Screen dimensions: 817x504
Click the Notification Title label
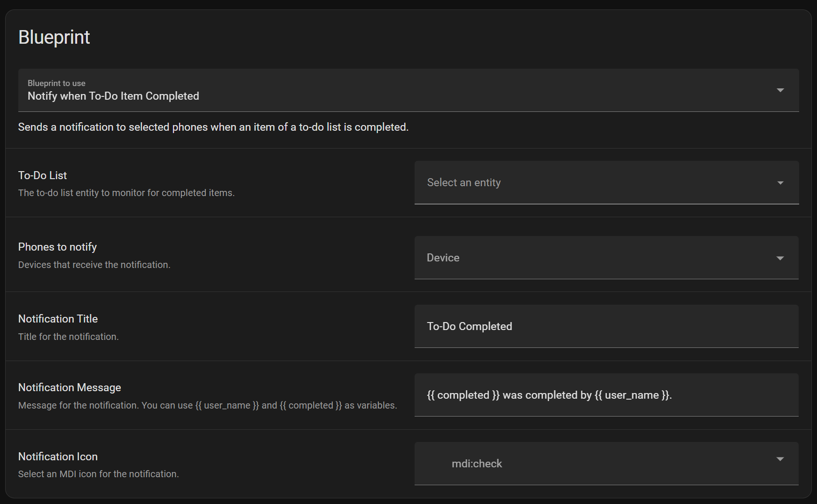coord(58,319)
